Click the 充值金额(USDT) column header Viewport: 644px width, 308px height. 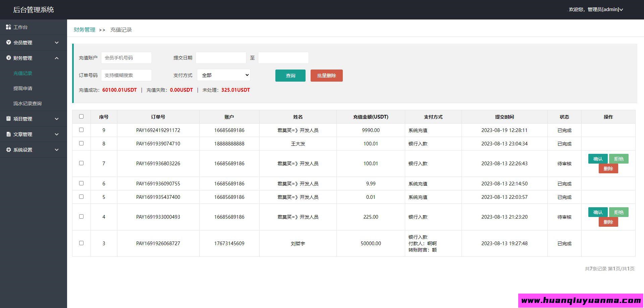tap(371, 117)
